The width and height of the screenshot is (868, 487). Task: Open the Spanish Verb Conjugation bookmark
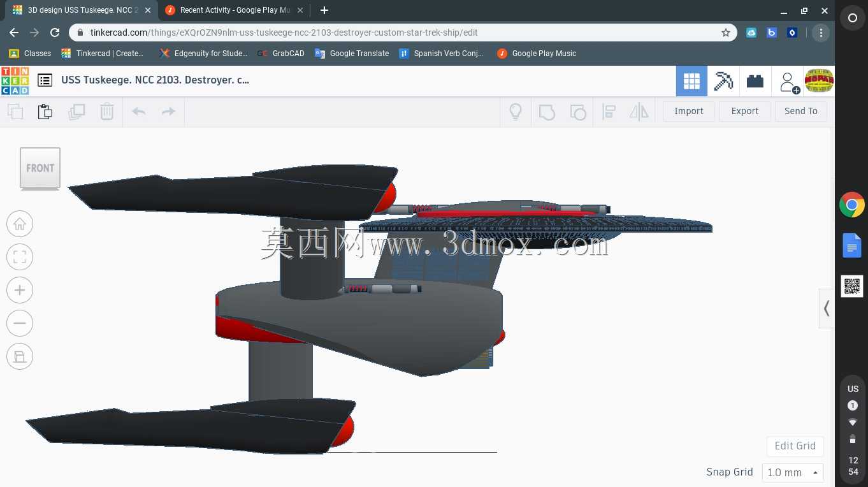click(441, 54)
